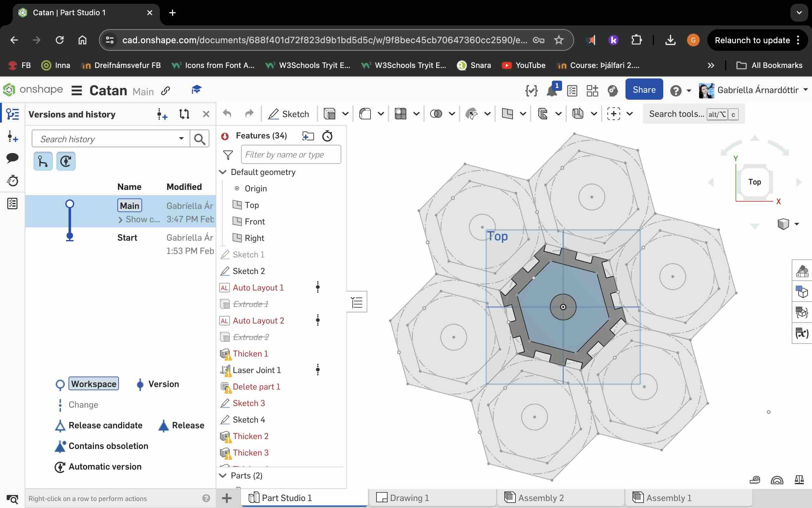Click the Measure tool icon at bottom right
The height and width of the screenshot is (508, 812).
755,480
